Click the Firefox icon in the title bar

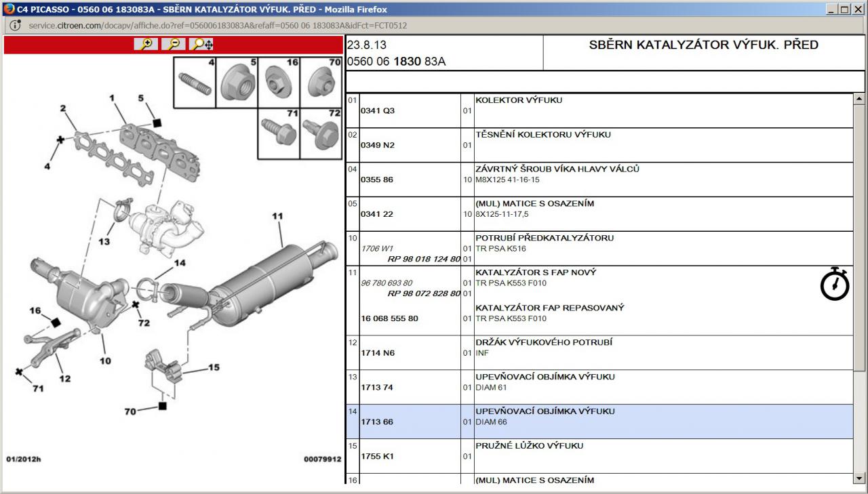(x=8, y=9)
